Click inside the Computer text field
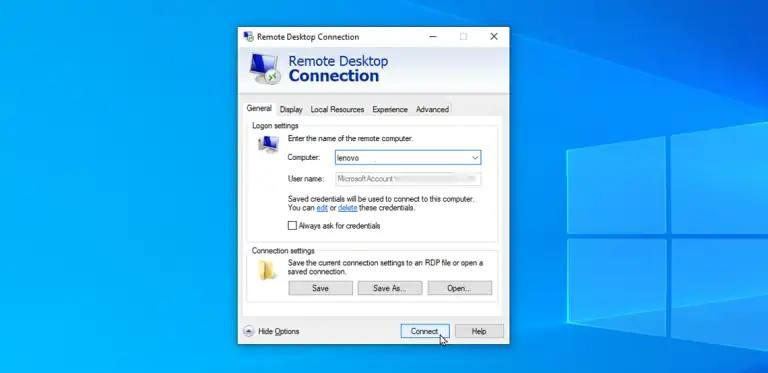The height and width of the screenshot is (373, 768). coord(403,158)
